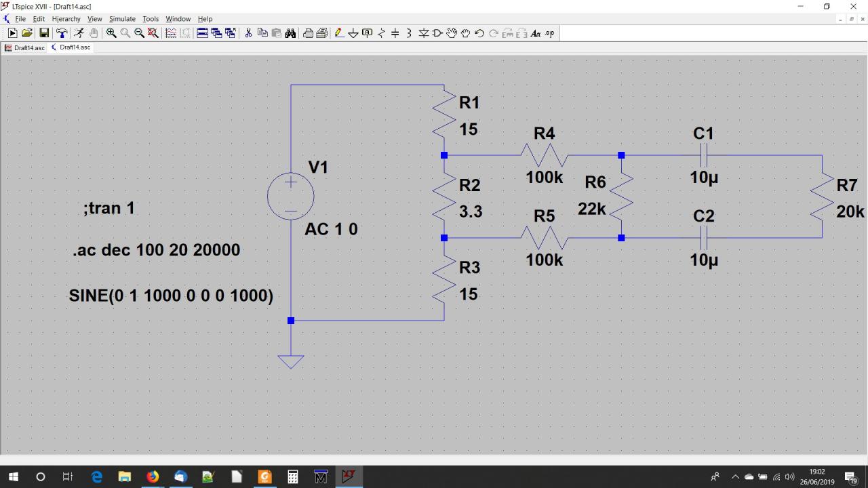
Task: Click the Undo arrow icon
Action: point(479,33)
